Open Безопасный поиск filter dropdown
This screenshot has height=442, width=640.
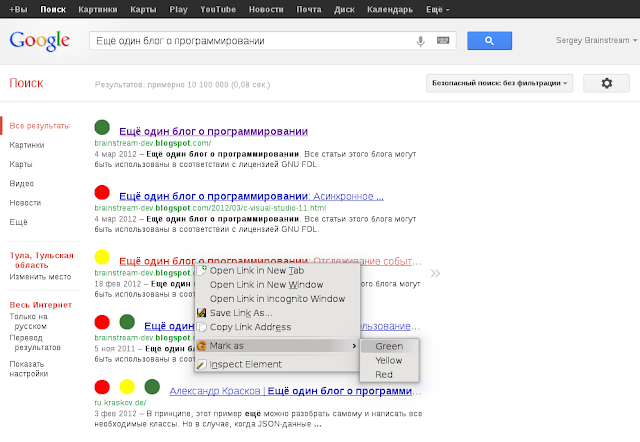coord(500,83)
